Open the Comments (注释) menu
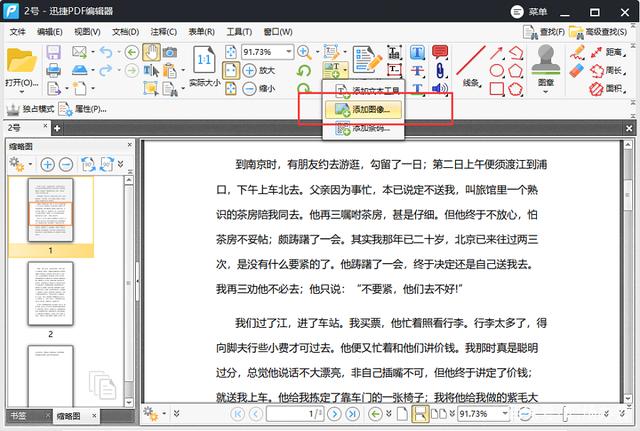This screenshot has width=640, height=431. [164, 31]
